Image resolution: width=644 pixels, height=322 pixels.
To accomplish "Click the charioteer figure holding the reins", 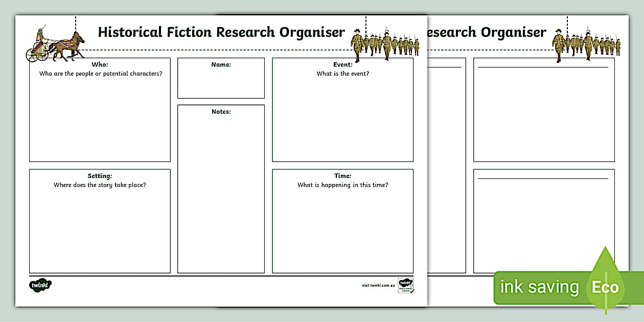I will click(40, 35).
